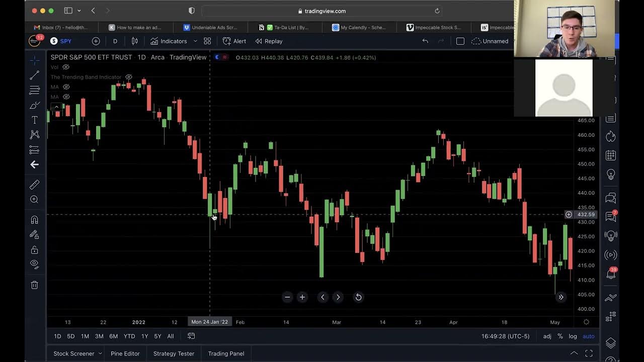Open the Go to date picker
The image size is (644, 362).
coord(191,336)
